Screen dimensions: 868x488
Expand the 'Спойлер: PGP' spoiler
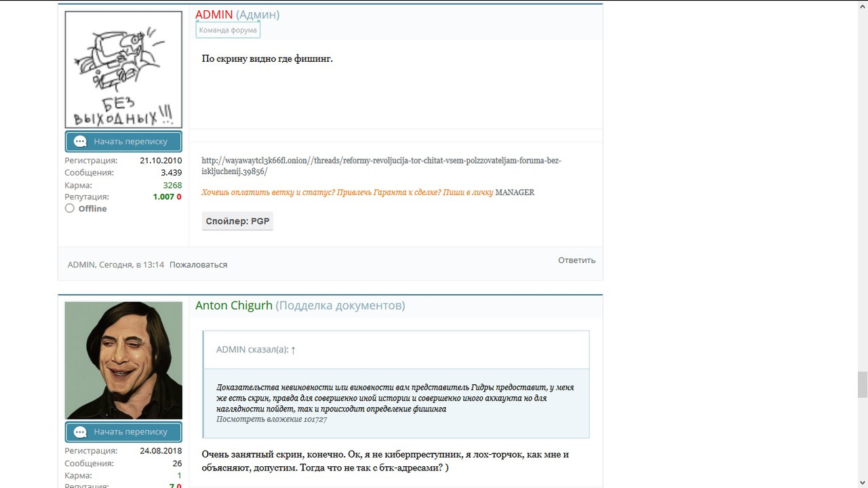237,221
